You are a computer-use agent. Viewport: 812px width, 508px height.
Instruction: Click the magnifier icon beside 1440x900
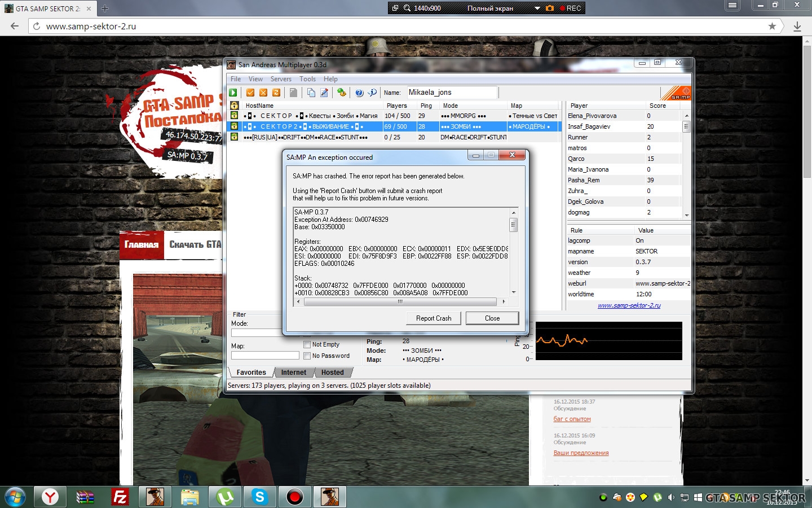point(407,8)
